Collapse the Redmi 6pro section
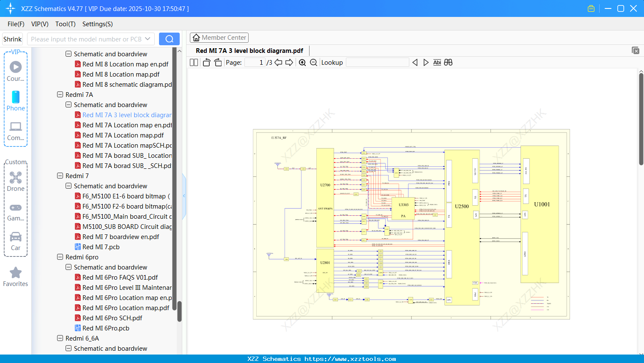 (x=60, y=257)
